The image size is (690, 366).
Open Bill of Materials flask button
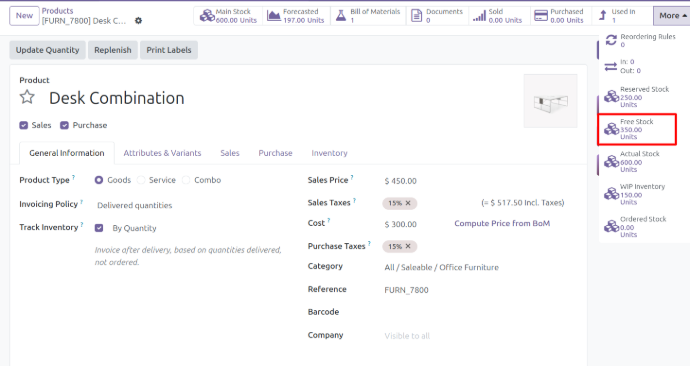(368, 16)
